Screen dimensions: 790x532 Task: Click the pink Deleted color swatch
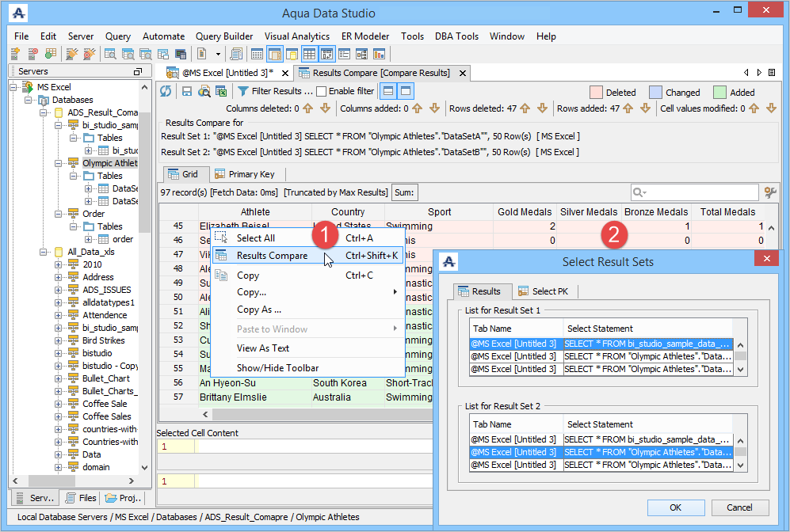(x=596, y=93)
